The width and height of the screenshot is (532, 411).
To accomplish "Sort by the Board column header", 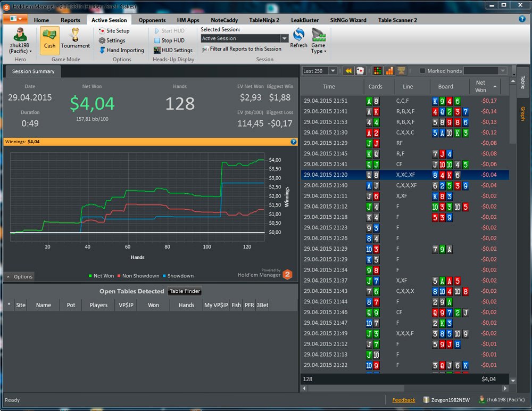I will (445, 87).
